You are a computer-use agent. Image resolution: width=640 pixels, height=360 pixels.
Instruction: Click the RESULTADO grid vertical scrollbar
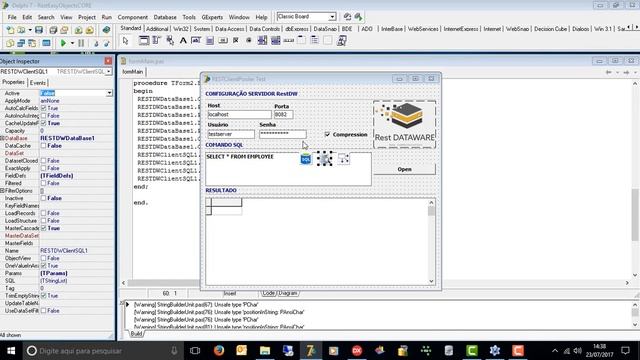click(431, 242)
